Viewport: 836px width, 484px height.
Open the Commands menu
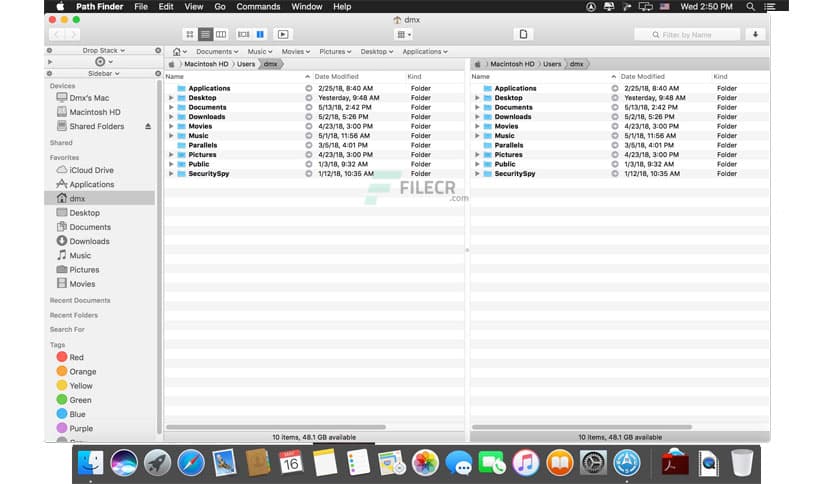pos(258,6)
